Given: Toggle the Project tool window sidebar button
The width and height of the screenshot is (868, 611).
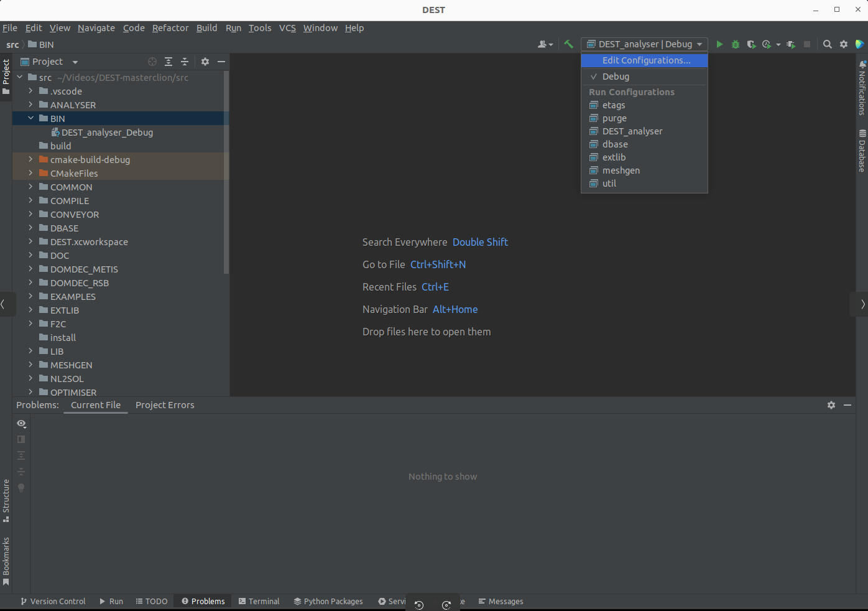Looking at the screenshot, I should pos(6,77).
